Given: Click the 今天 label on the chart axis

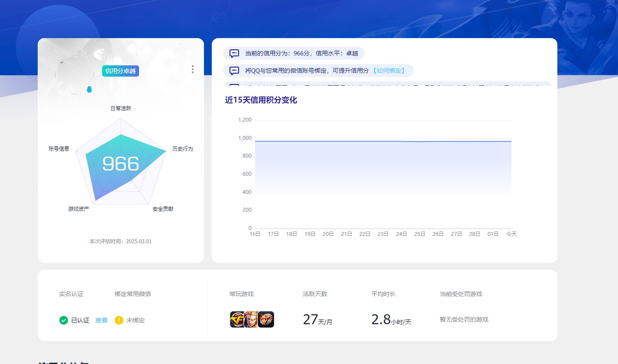Looking at the screenshot, I should pyautogui.click(x=511, y=234).
